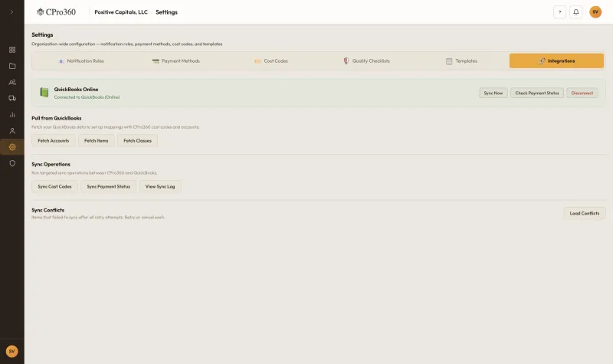Expand the sidebar with the chevron arrow

(x=11, y=12)
